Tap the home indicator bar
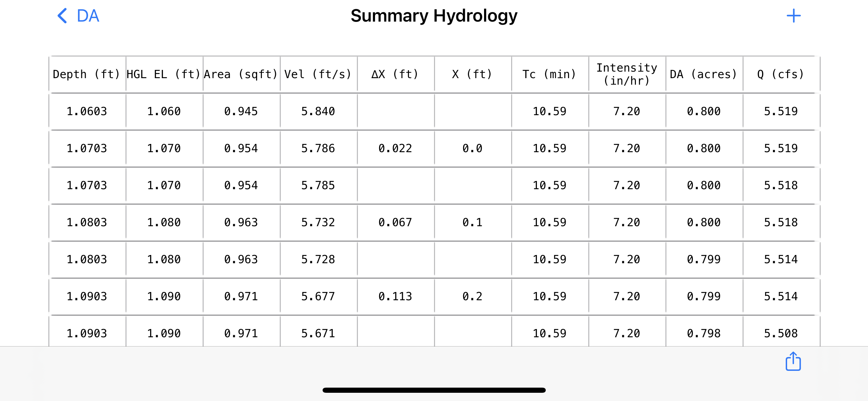868x401 pixels. pos(434,390)
